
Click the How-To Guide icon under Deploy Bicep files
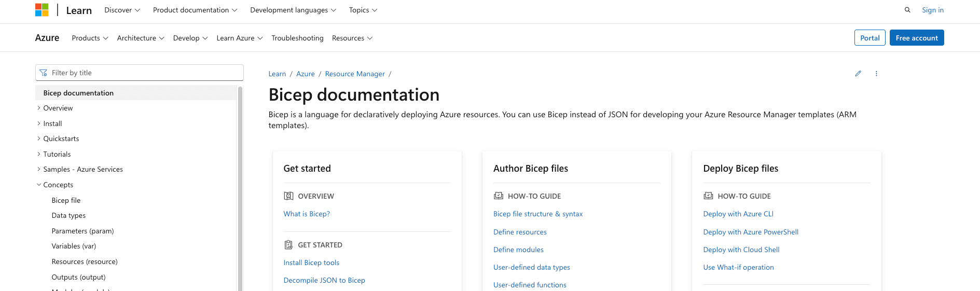click(x=708, y=196)
